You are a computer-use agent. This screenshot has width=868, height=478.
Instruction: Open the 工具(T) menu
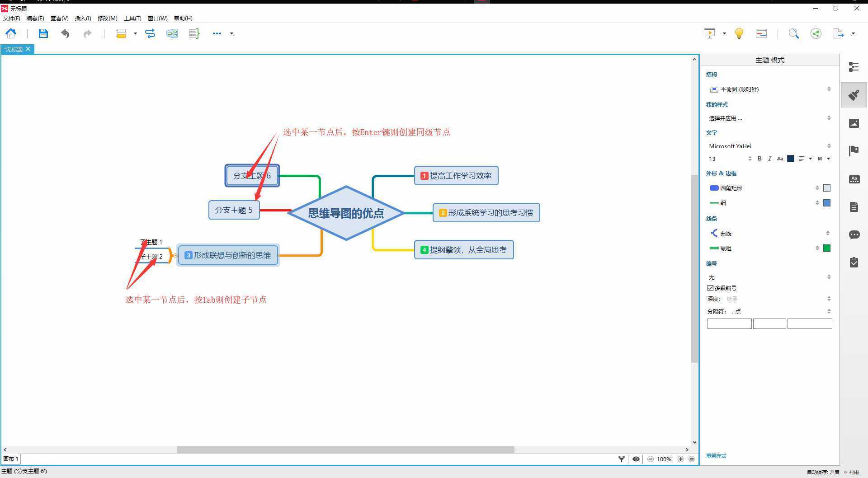point(132,19)
